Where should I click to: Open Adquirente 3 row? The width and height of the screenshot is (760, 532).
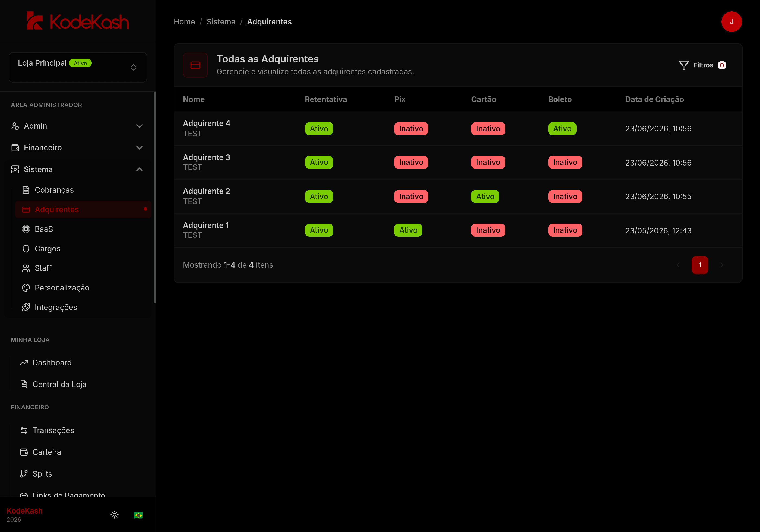click(x=458, y=163)
